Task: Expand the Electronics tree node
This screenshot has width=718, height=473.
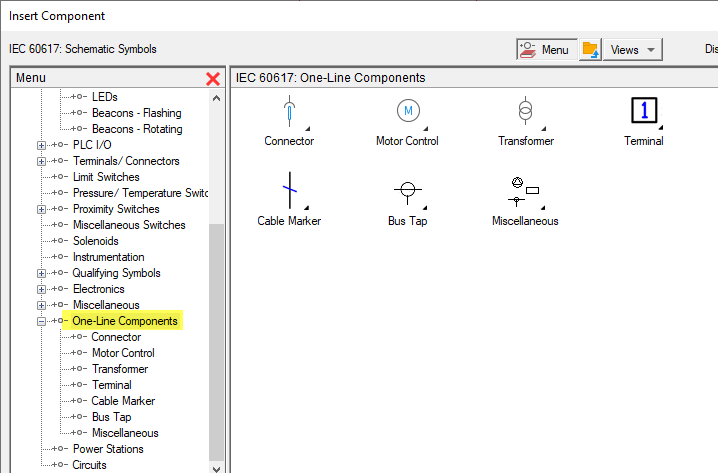Action: tap(41, 290)
